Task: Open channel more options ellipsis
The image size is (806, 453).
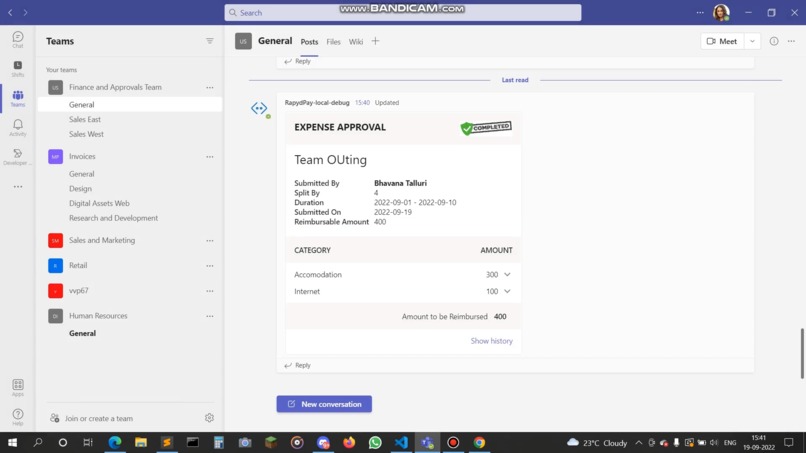Action: point(791,41)
